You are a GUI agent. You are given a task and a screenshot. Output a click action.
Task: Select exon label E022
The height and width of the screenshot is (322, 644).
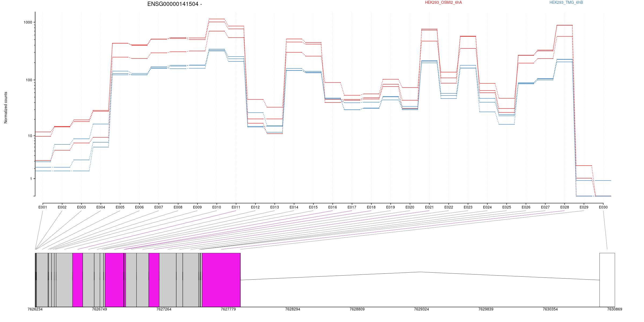pos(449,207)
